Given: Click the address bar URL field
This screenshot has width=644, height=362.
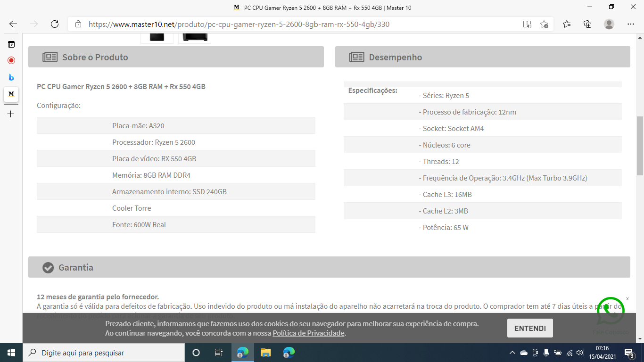Looking at the screenshot, I should [x=302, y=24].
